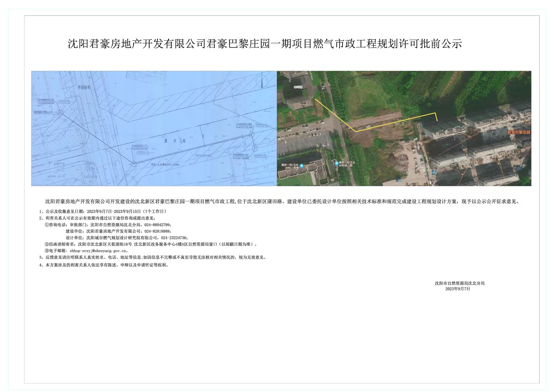Click the 蒲田路 road label on the blueprint
The image size is (554, 392).
pos(175,140)
